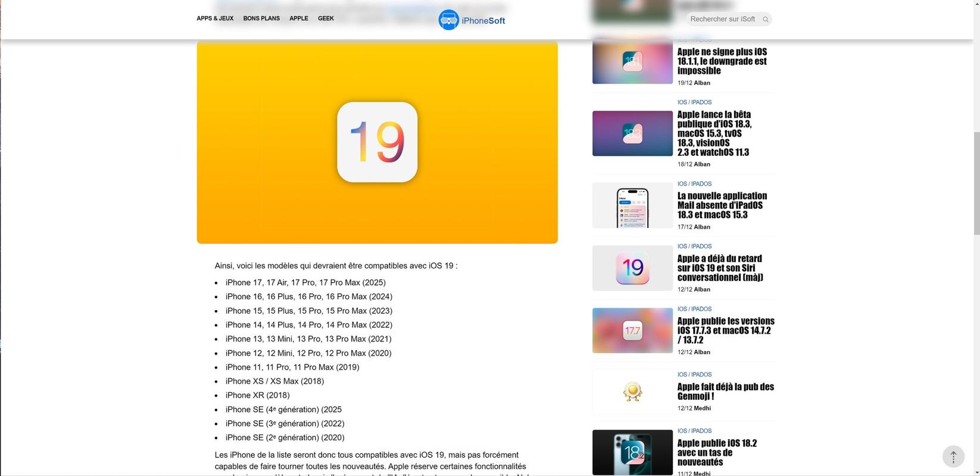Image resolution: width=980 pixels, height=476 pixels.
Task: Click the "Ainsi, voici les modèles" sentence
Action: click(336, 266)
